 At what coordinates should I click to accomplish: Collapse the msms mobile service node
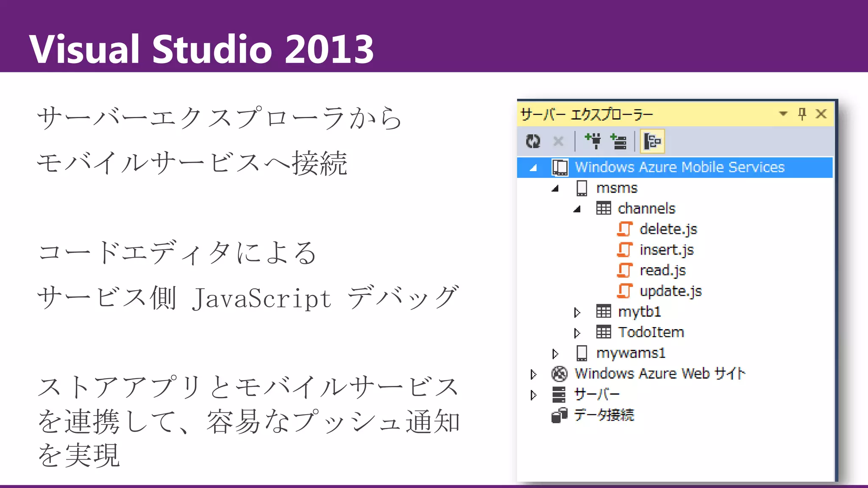(555, 189)
